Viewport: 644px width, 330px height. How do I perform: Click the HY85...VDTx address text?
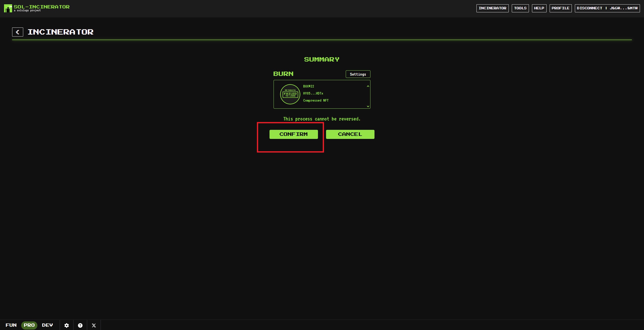313,94
